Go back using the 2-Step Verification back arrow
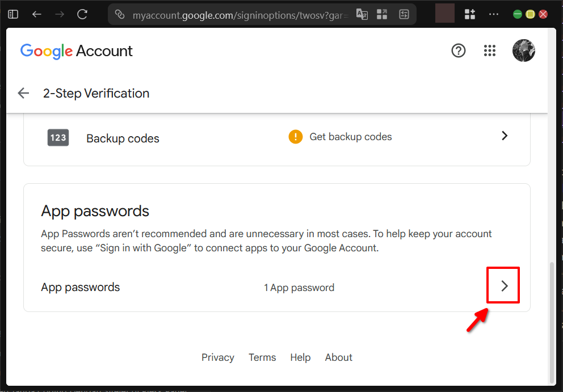 pos(23,92)
